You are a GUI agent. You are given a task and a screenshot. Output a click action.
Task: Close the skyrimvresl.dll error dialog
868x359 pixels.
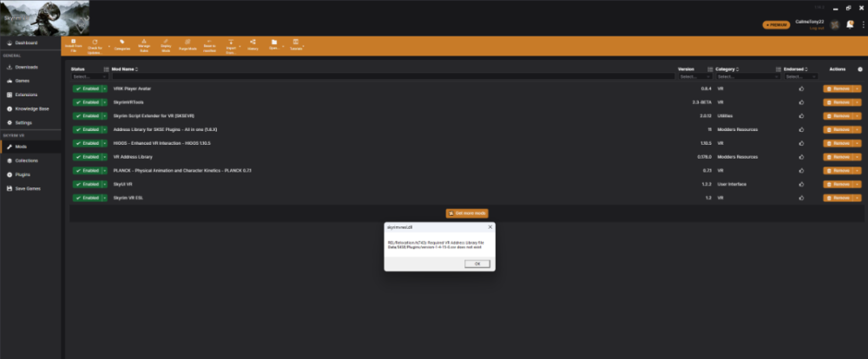coord(490,227)
